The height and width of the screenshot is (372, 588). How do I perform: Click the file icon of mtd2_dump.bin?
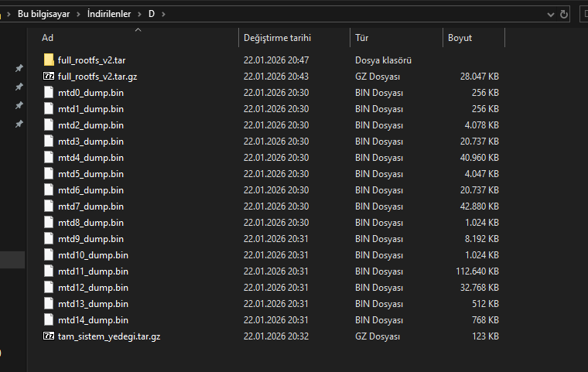pos(49,125)
